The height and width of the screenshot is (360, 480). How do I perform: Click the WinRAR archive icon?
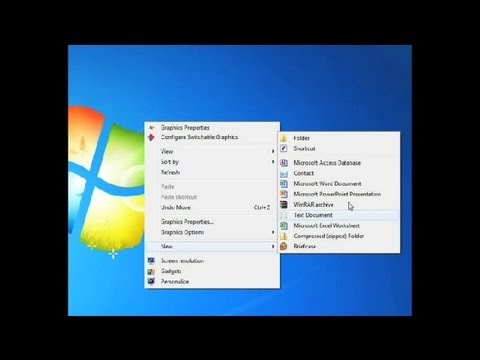click(284, 205)
